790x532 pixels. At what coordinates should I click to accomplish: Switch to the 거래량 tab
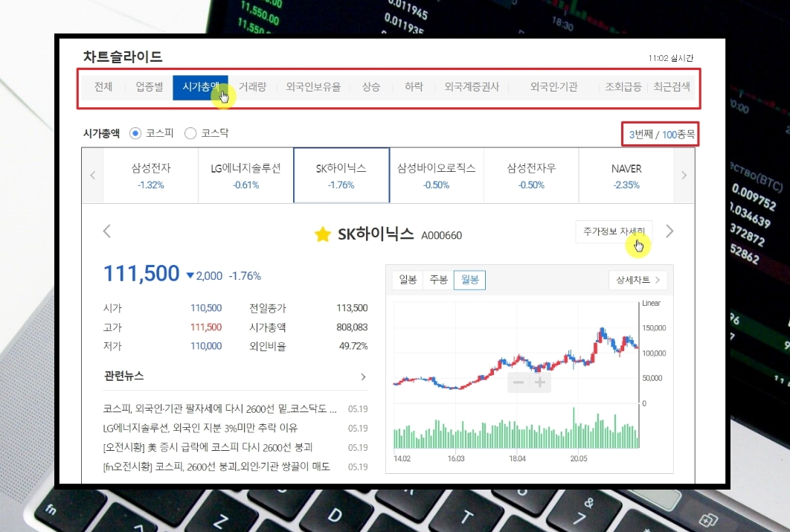252,87
